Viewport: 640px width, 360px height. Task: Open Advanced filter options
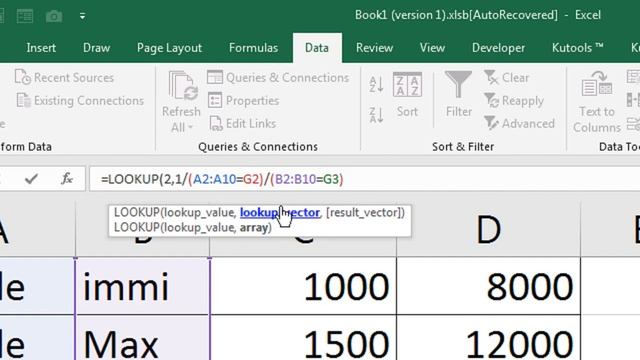520,123
